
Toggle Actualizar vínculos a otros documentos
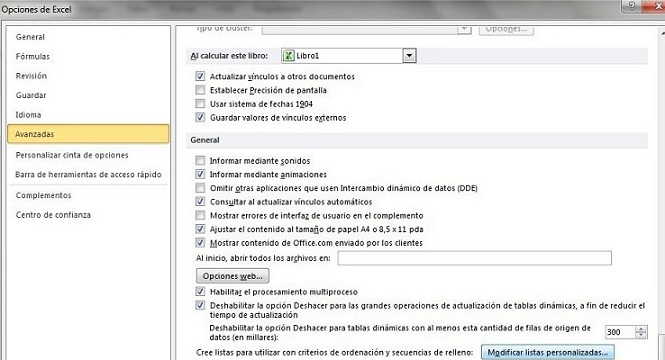(200, 76)
